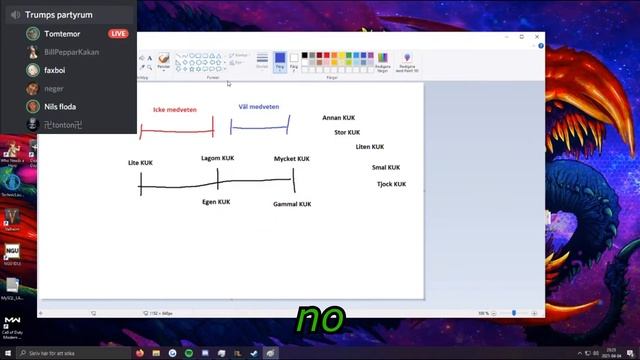Choose the bright red palette color
Image resolution: width=640 pixels, height=360 pixels.
tap(327, 55)
